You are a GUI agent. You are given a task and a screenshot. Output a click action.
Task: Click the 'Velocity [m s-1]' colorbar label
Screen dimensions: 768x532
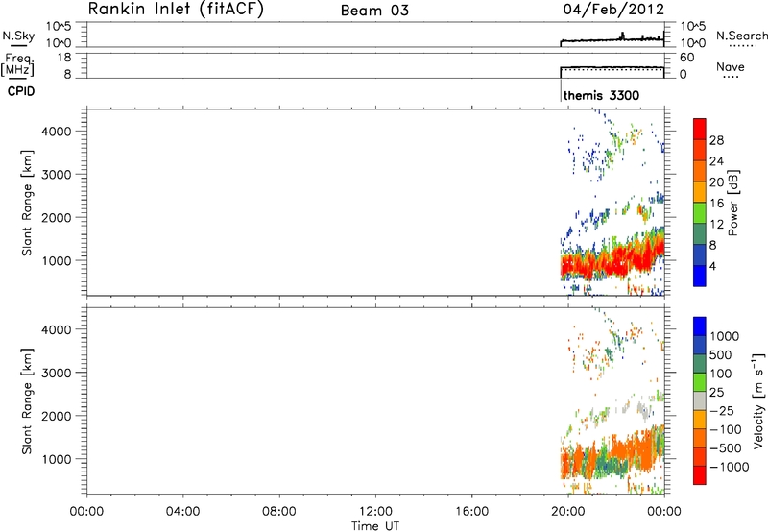tap(758, 400)
